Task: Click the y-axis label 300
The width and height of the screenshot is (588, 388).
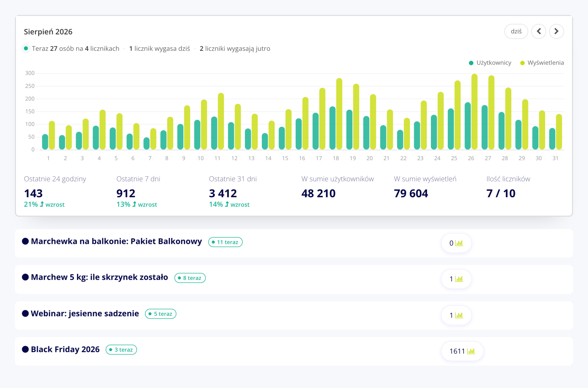Action: (x=30, y=73)
